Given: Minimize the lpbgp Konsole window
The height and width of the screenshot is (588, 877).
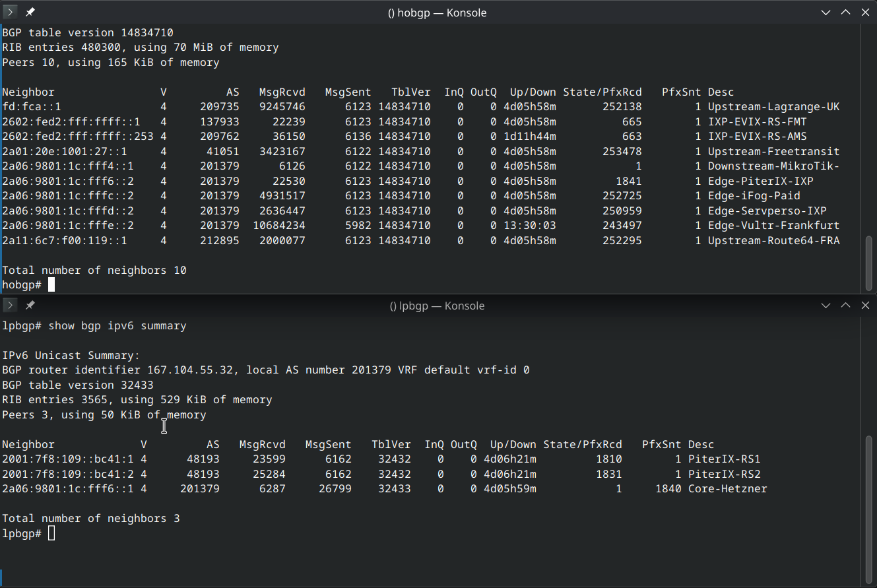Looking at the screenshot, I should (826, 306).
